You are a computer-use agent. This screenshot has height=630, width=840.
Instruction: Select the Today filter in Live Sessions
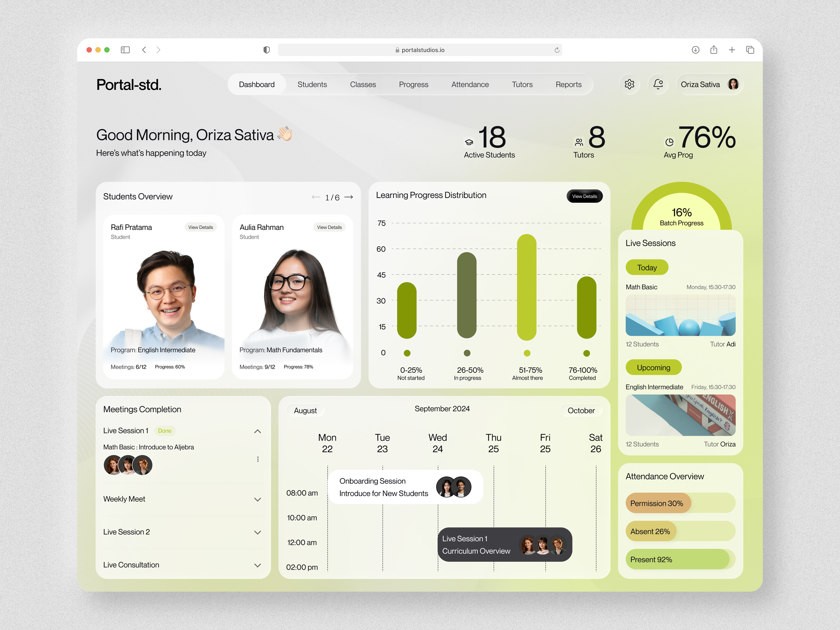647,267
